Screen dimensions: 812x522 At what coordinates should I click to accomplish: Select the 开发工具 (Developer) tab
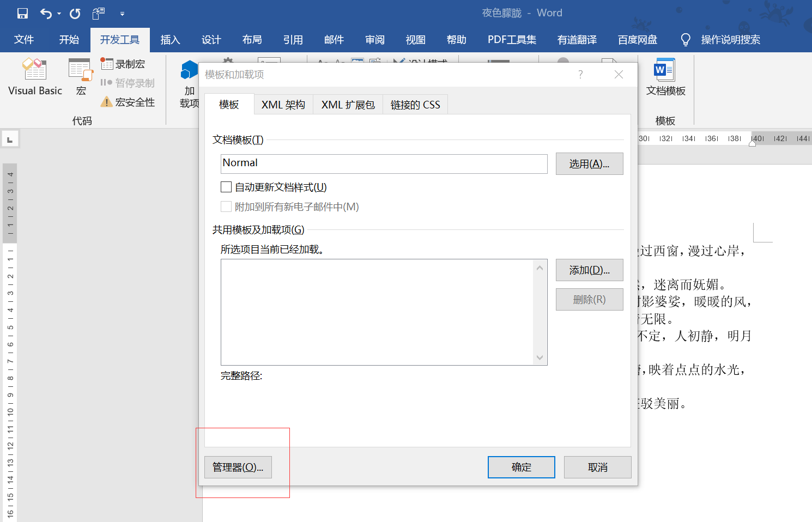click(x=120, y=40)
